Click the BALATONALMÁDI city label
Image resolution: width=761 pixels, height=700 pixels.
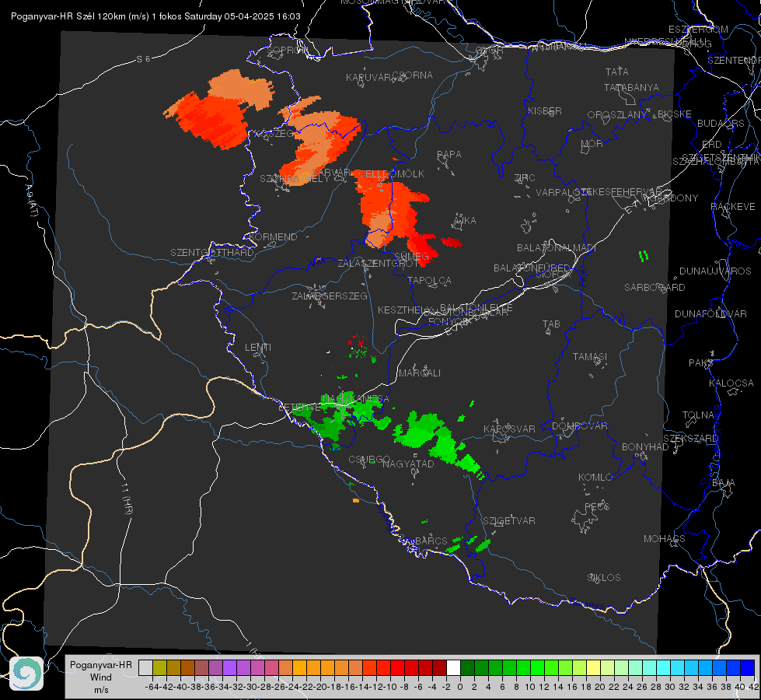coord(557,248)
